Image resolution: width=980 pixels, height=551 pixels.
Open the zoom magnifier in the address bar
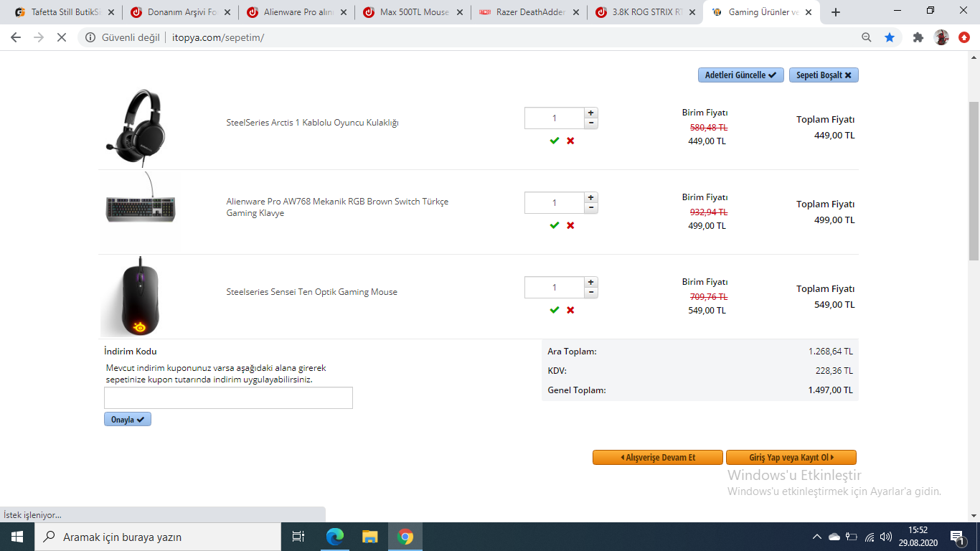click(867, 37)
